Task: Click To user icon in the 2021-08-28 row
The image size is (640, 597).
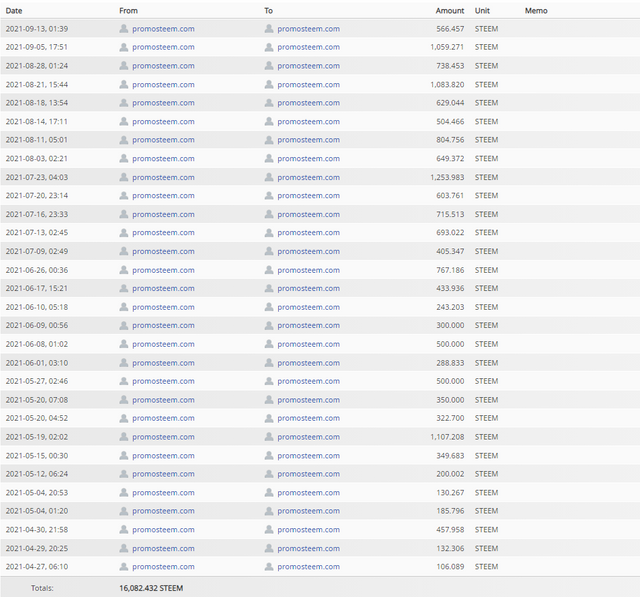Action: (269, 66)
